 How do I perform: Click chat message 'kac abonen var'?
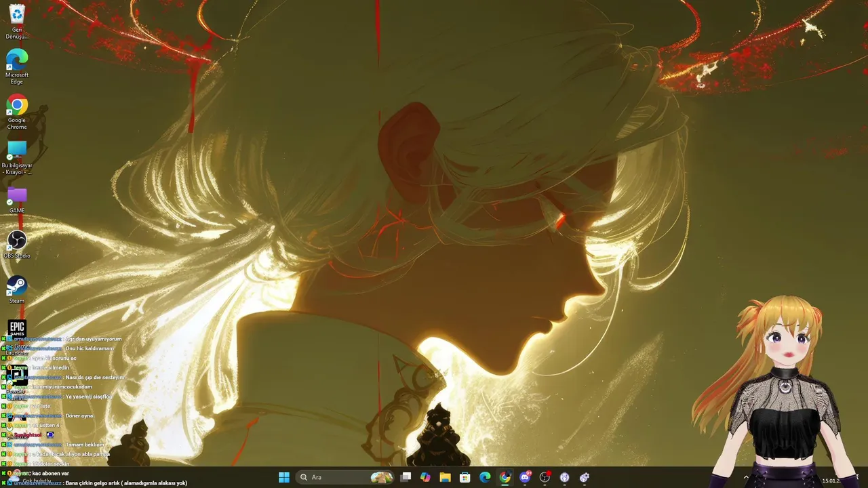point(51,473)
